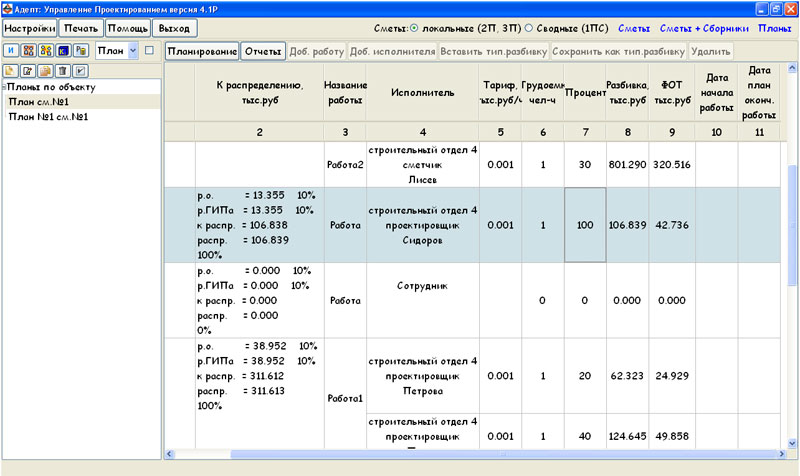Select 'План №1 см.№1' in tree
This screenshot has height=476, width=800.
(x=48, y=116)
